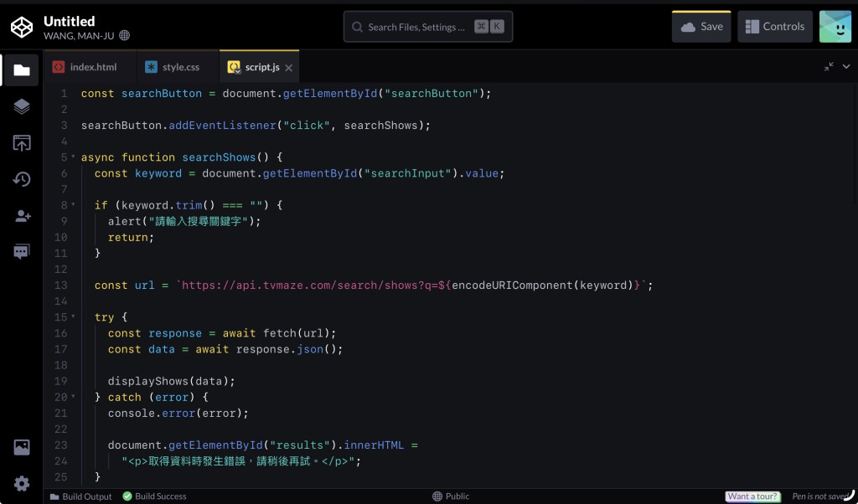Collapse the code fold arrow at line 5

coord(73,157)
